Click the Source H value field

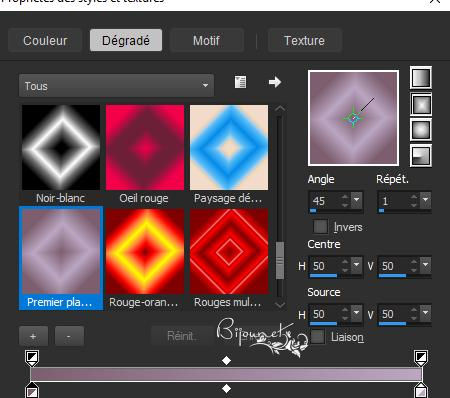325,314
